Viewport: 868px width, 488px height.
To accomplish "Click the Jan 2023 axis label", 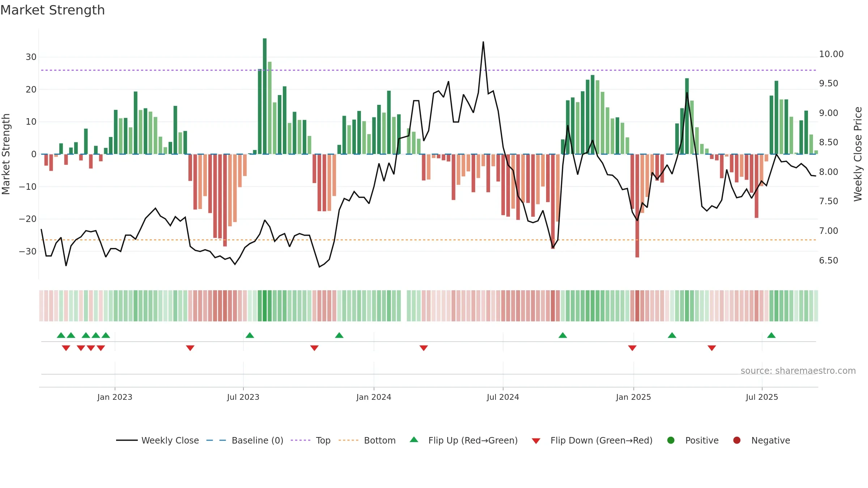I will tap(115, 397).
